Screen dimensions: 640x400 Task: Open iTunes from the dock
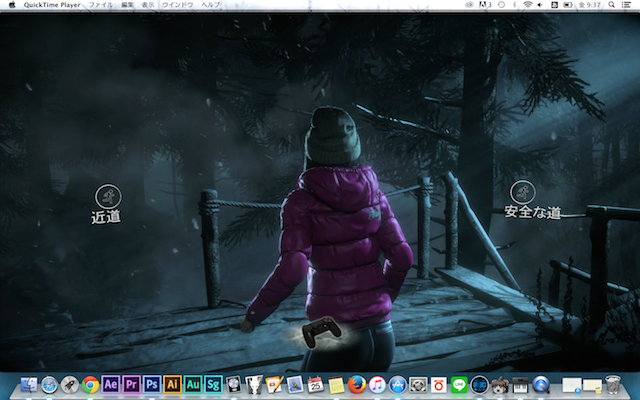pyautogui.click(x=377, y=384)
